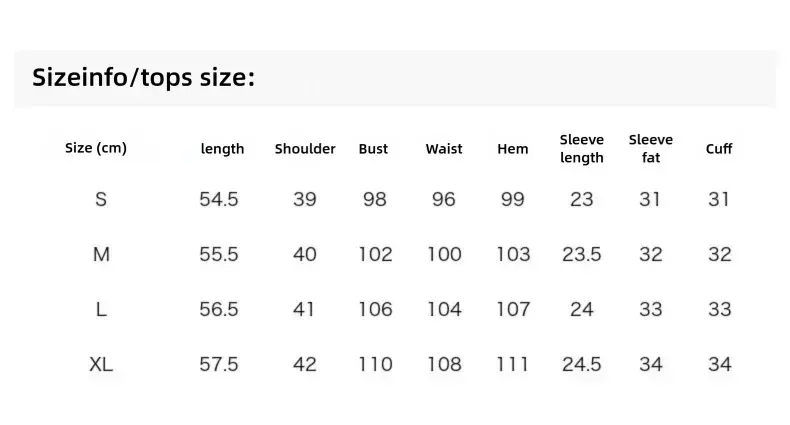Click the 23.5 sleeve length value

(x=582, y=254)
